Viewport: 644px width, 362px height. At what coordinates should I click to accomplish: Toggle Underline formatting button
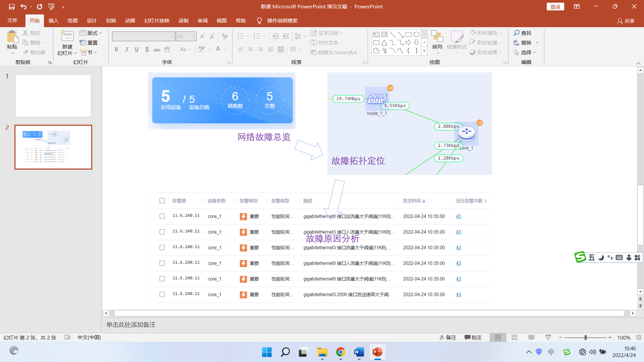click(x=137, y=49)
